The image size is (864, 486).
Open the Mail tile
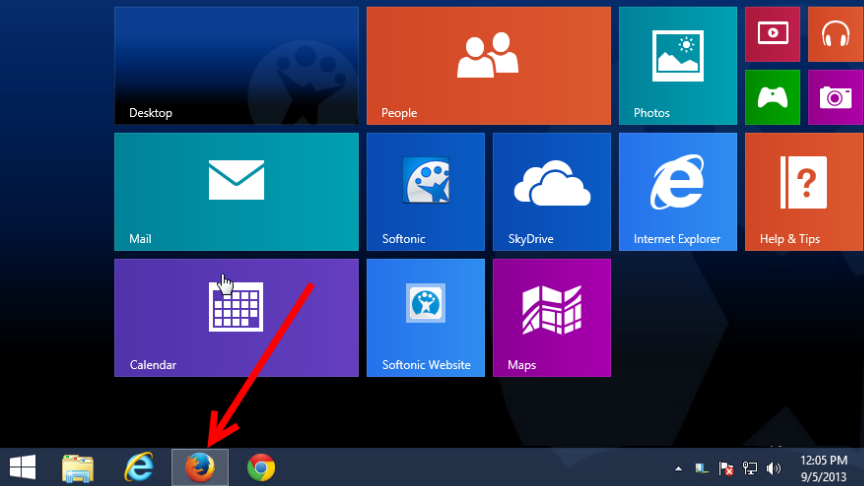[x=236, y=191]
